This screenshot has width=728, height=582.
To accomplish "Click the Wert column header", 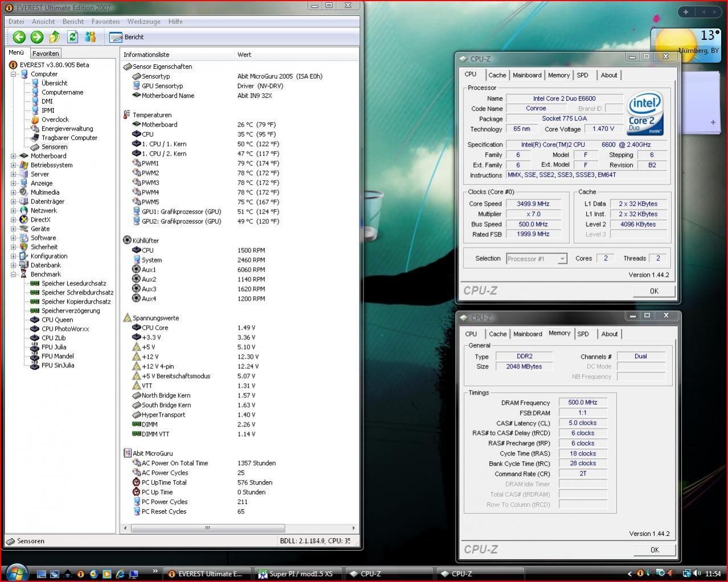I will click(296, 55).
